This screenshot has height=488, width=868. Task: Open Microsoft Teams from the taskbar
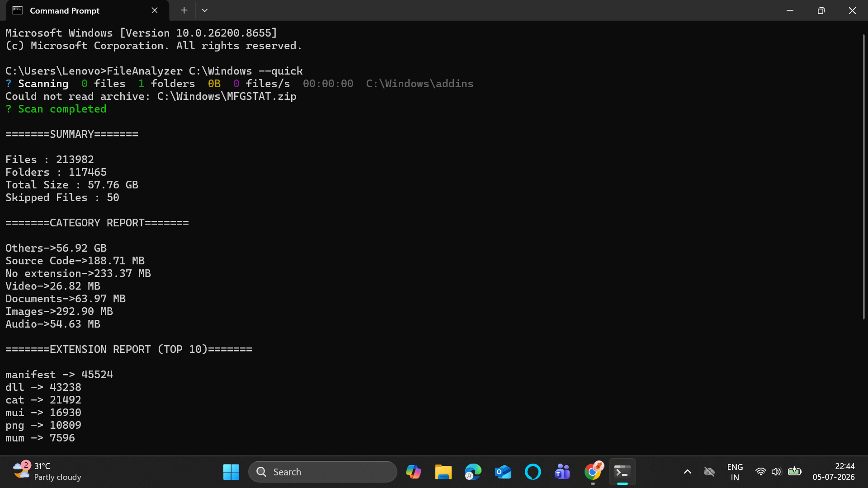point(562,472)
